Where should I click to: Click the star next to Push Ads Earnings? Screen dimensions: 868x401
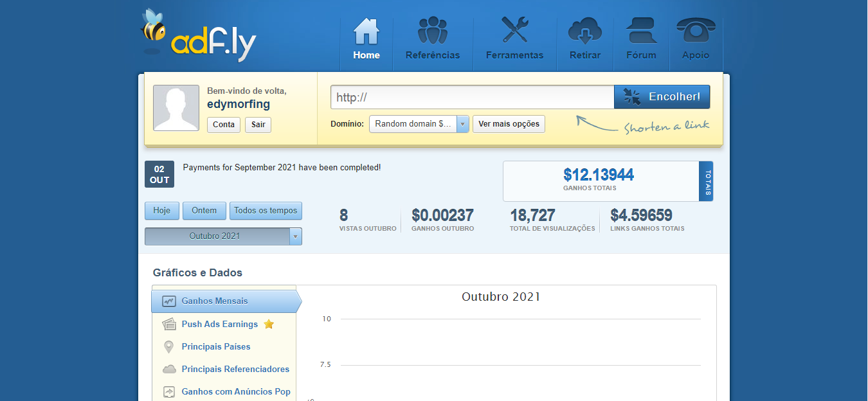[269, 324]
